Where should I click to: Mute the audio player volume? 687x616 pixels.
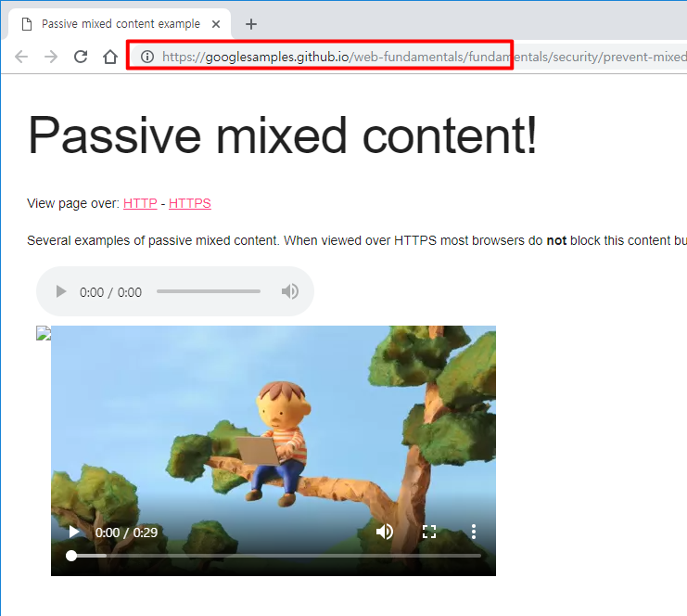[x=290, y=291]
